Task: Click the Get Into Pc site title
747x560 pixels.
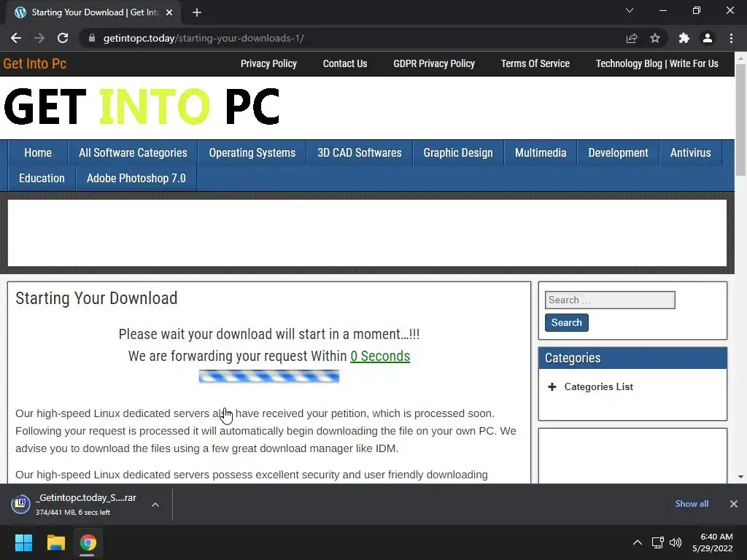Action: [x=35, y=63]
